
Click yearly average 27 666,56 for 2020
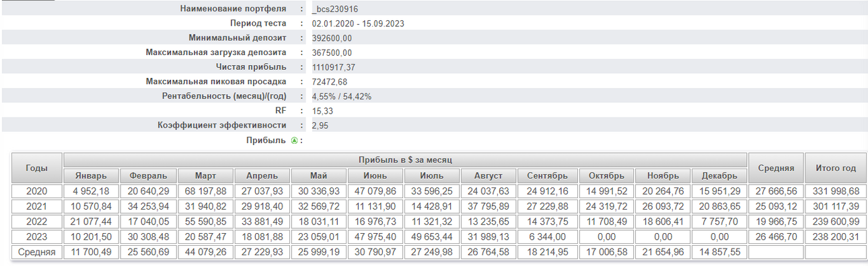776,191
